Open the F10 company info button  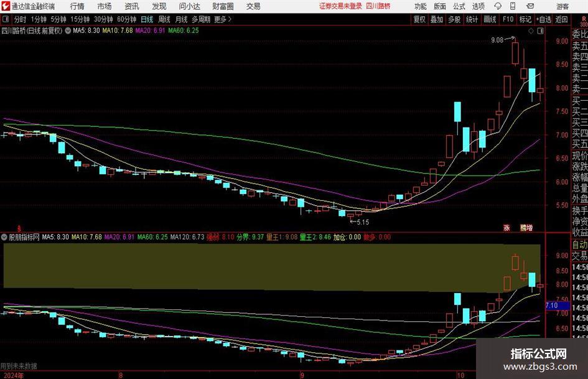point(508,19)
